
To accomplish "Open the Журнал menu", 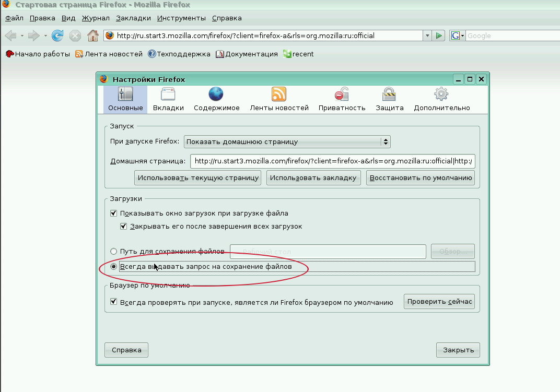I will [x=96, y=18].
